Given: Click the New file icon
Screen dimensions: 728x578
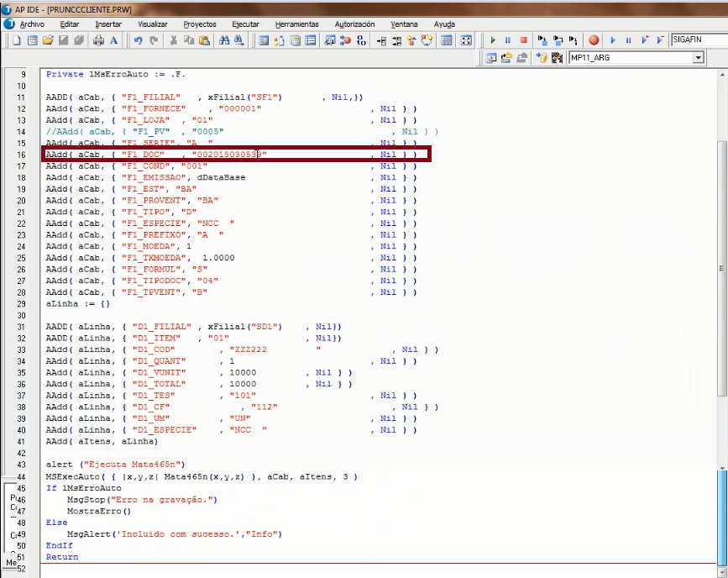Looking at the screenshot, I should tap(17, 40).
